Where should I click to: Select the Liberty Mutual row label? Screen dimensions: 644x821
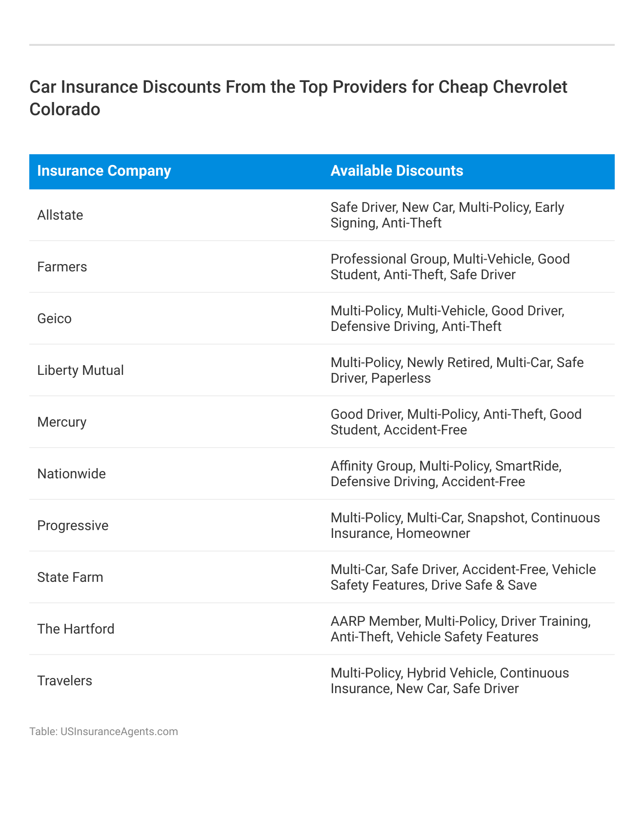click(x=80, y=370)
